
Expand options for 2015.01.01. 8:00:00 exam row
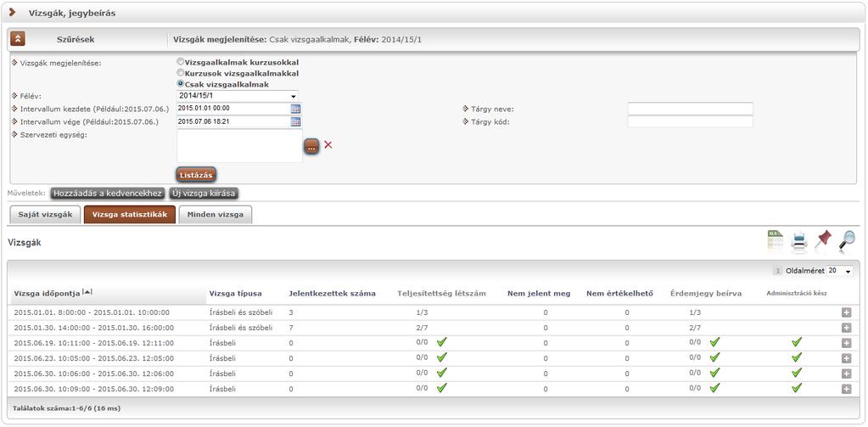pyautogui.click(x=846, y=312)
